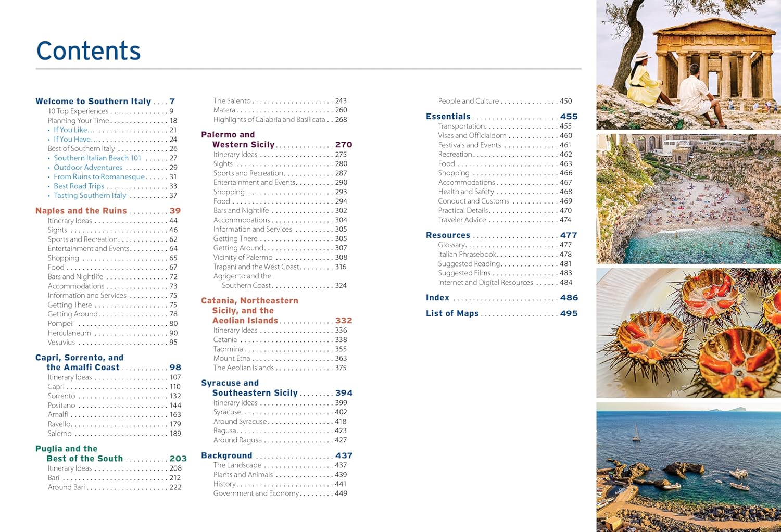Viewport: 781px width, 532px height.
Task: Go to Southern Italian Beach 101
Action: point(97,158)
